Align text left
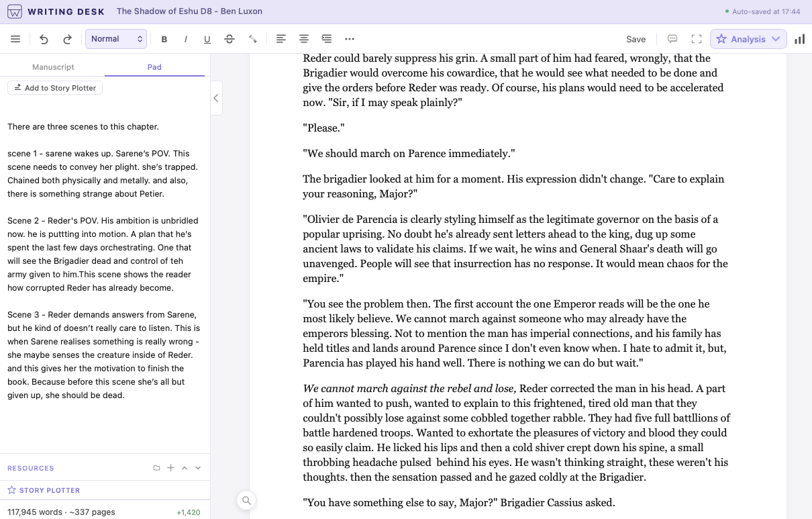812x519 pixels. (281, 39)
